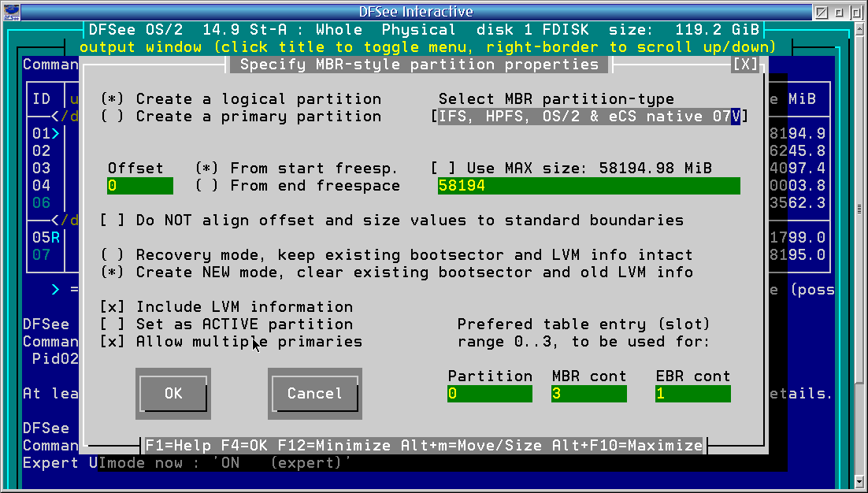Confirm the dialog with OK button

pyautogui.click(x=173, y=394)
